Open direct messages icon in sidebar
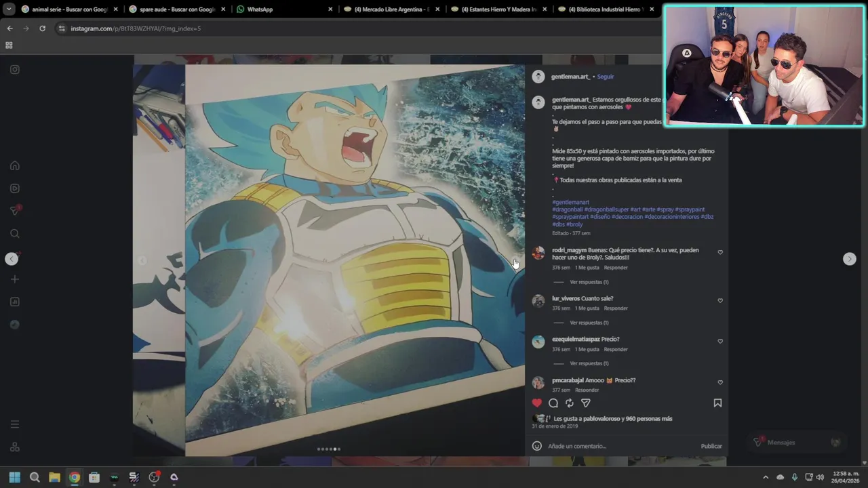Image resolution: width=868 pixels, height=488 pixels. click(14, 211)
